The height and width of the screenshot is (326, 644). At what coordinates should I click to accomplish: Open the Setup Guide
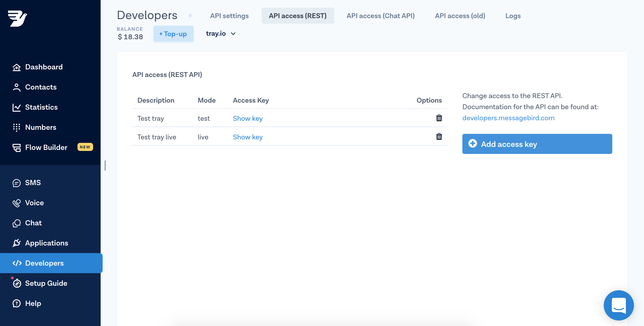pyautogui.click(x=46, y=283)
